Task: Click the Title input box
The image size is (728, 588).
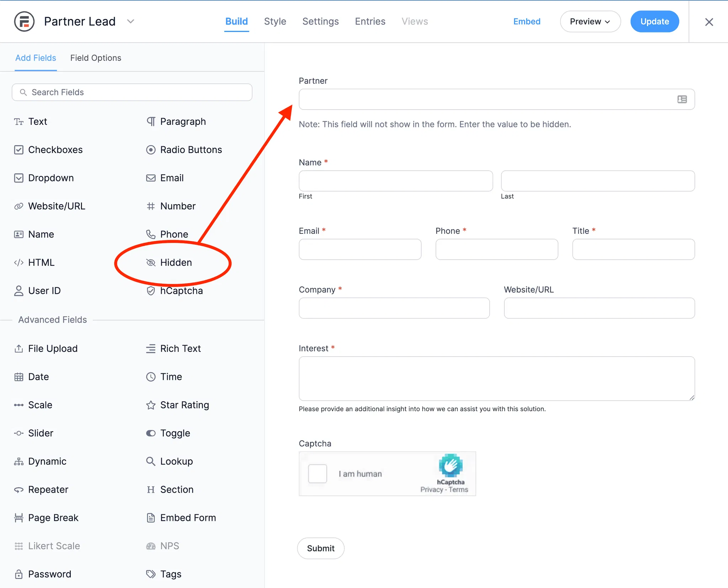Action: pos(633,249)
